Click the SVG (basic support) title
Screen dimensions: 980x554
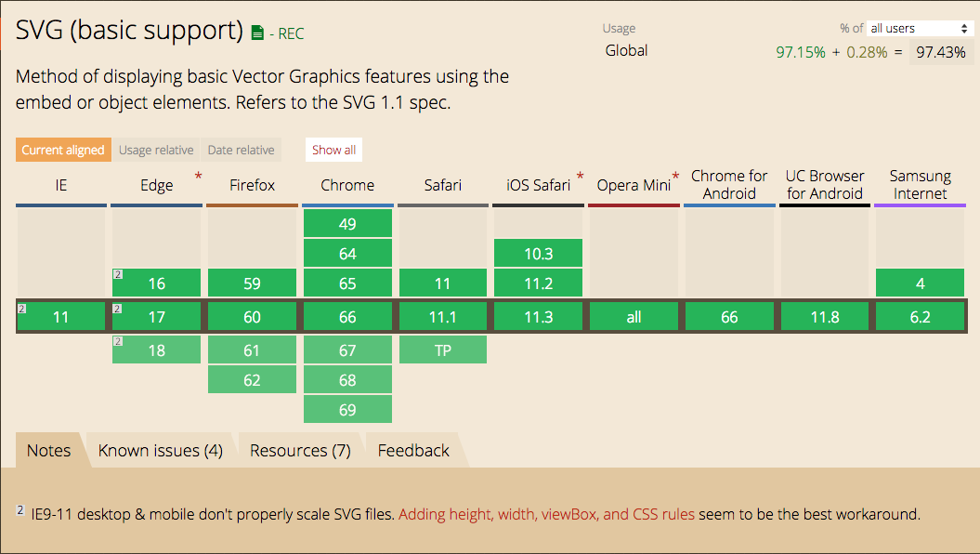[x=129, y=30]
